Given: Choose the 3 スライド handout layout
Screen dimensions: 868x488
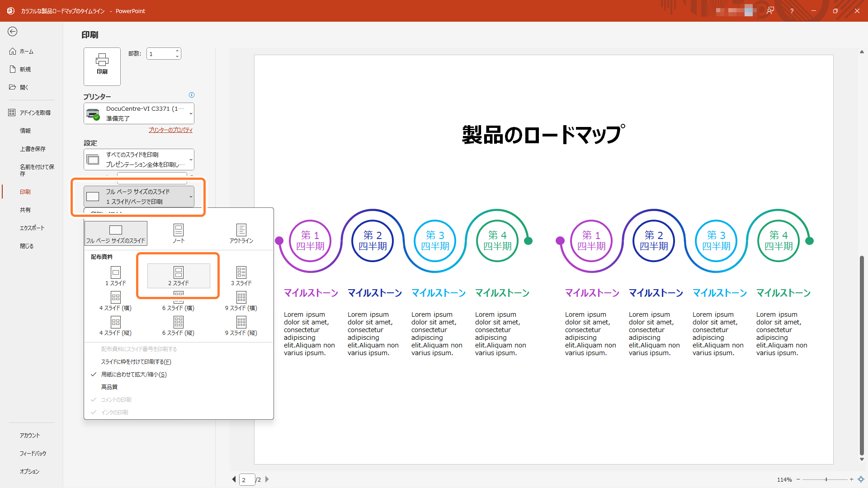Looking at the screenshot, I should tap(241, 276).
